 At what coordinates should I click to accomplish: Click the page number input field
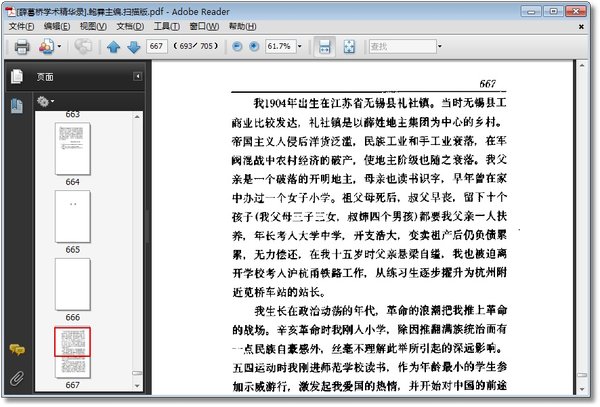(x=156, y=47)
